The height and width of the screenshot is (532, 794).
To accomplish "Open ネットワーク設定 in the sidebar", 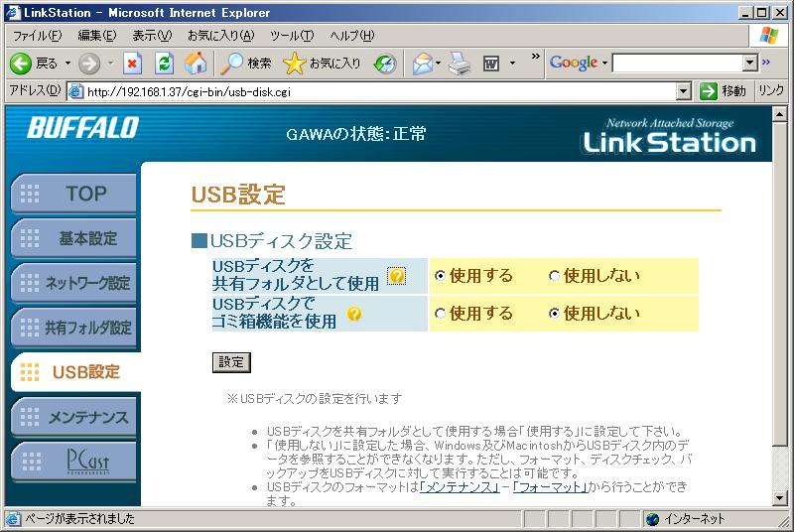I will [x=73, y=283].
